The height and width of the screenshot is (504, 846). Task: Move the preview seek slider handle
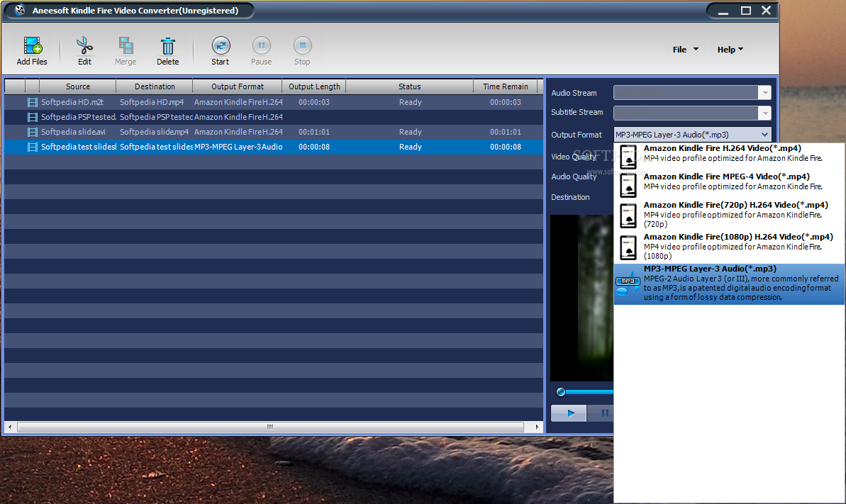[561, 392]
